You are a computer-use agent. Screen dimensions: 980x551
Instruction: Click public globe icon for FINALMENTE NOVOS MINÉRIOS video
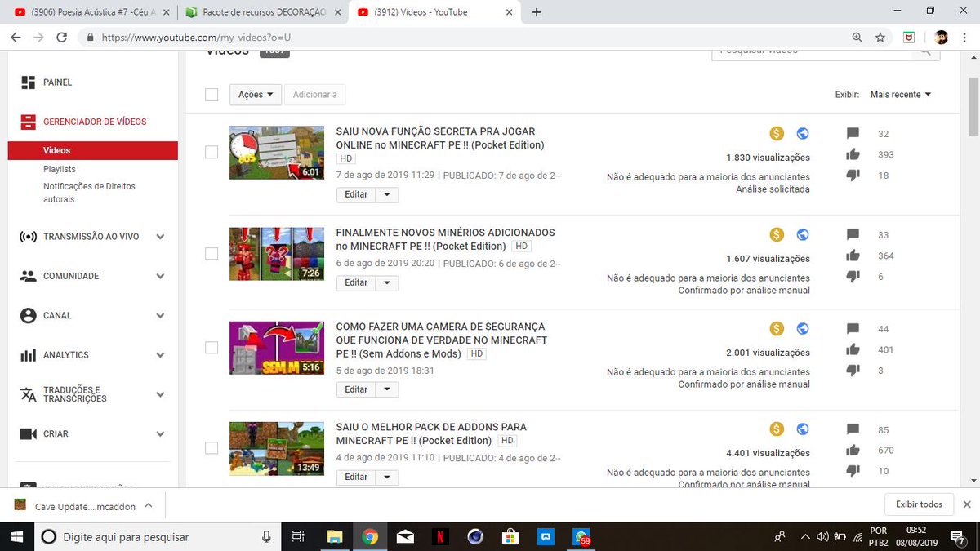(803, 234)
